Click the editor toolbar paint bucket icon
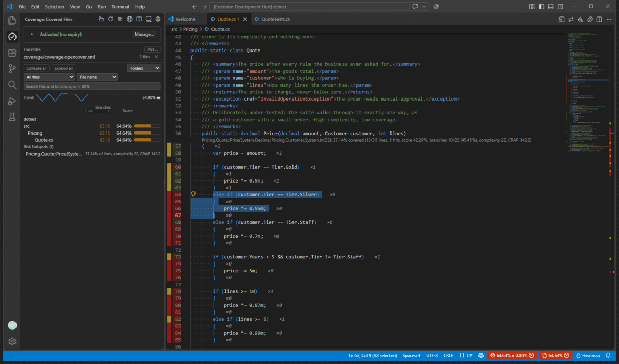This screenshot has width=619, height=364. click(580, 19)
